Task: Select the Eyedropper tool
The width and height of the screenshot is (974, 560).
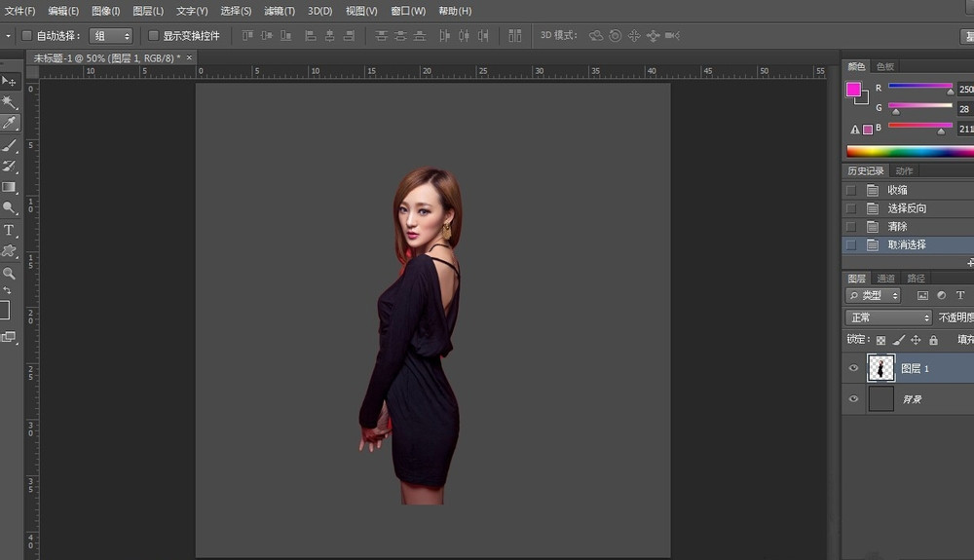Action: 10,123
